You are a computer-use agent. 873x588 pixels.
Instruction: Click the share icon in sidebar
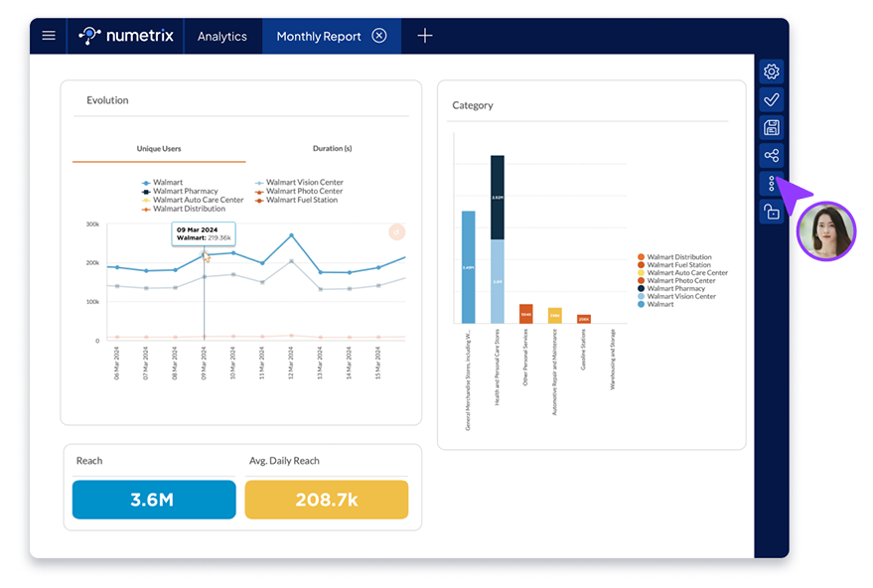coord(771,155)
